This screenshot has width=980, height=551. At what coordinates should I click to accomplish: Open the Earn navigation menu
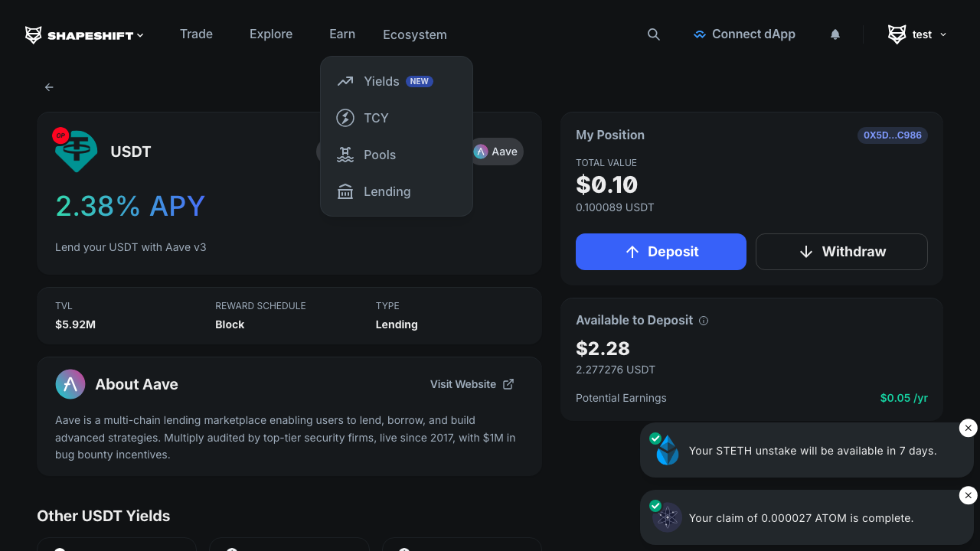pyautogui.click(x=341, y=34)
